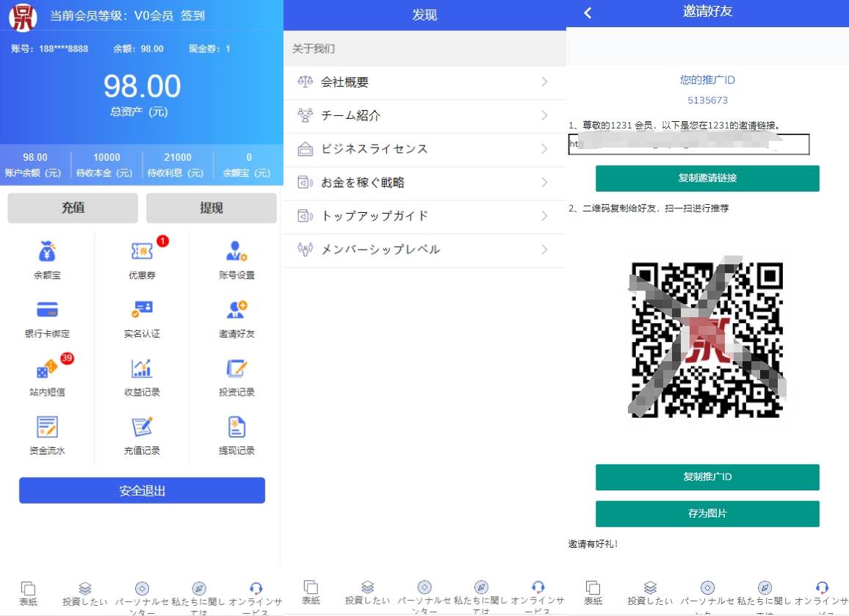849x616 pixels.
Task: Click the トップアップガイド icon
Action: point(306,216)
